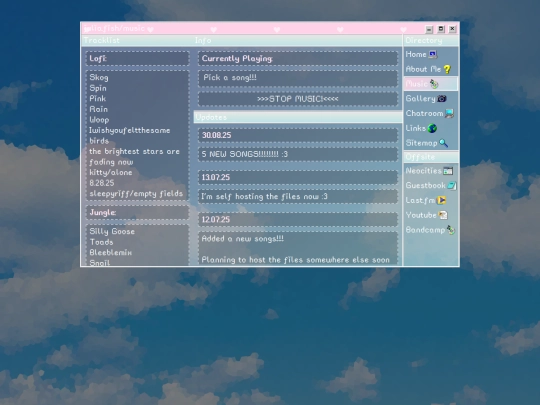This screenshot has height=405, width=540.
Task: Click the 'I'm self hosting the files' entry
Action: click(298, 197)
